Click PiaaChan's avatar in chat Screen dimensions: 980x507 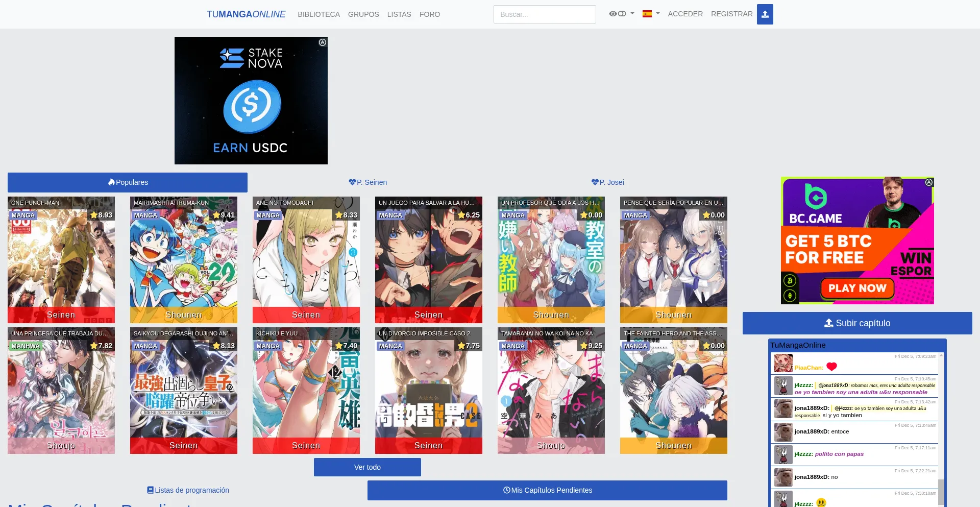pyautogui.click(x=783, y=363)
